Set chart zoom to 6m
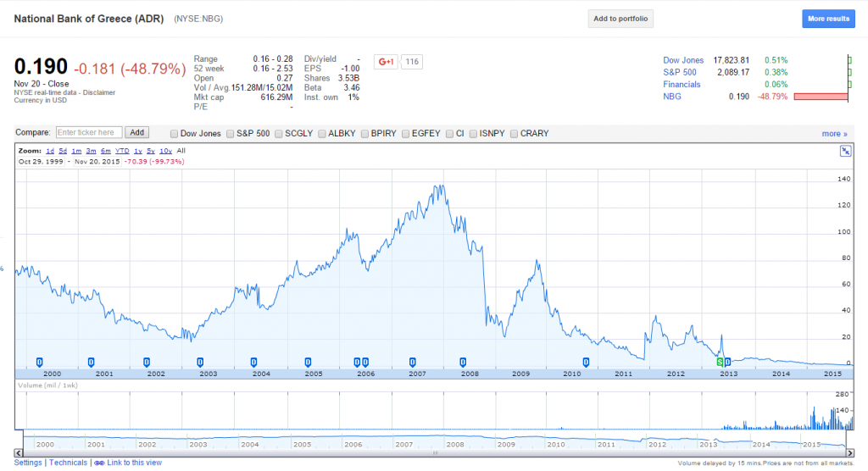Screen dimensions: 868x471 pos(106,151)
